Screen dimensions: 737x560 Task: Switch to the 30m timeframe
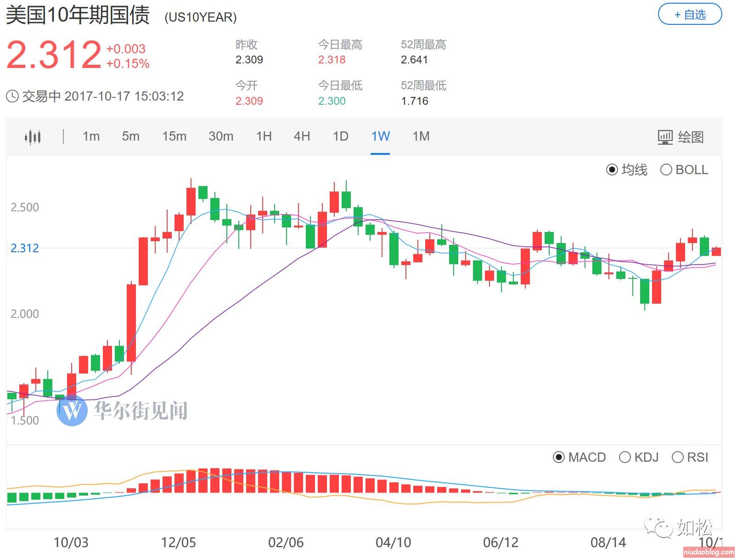coord(221,136)
